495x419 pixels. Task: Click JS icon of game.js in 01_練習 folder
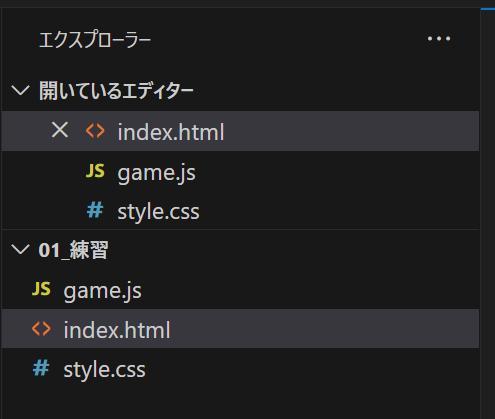[x=41, y=289]
